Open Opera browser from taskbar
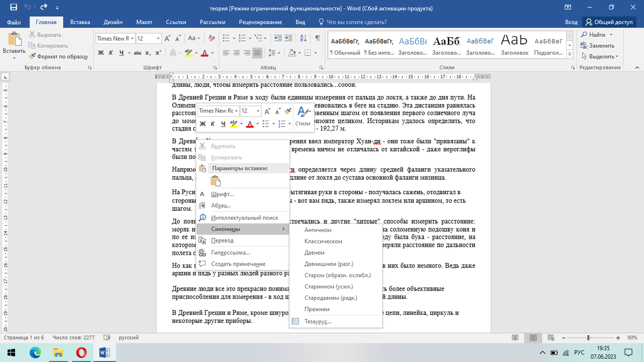The image size is (644, 362). point(82,352)
